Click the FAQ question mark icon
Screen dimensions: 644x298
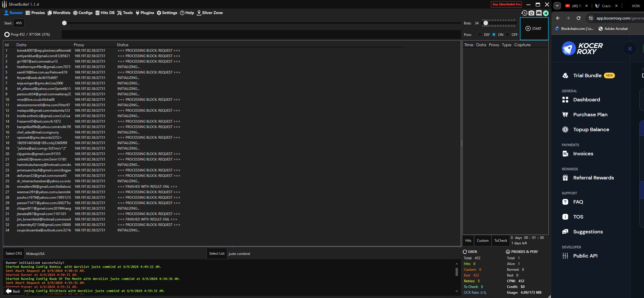pos(565,202)
